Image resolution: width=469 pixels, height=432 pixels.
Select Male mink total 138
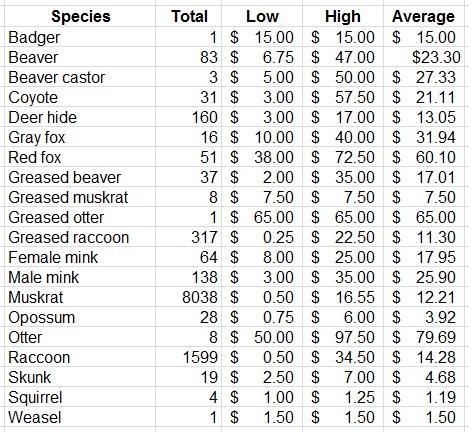coord(189,277)
